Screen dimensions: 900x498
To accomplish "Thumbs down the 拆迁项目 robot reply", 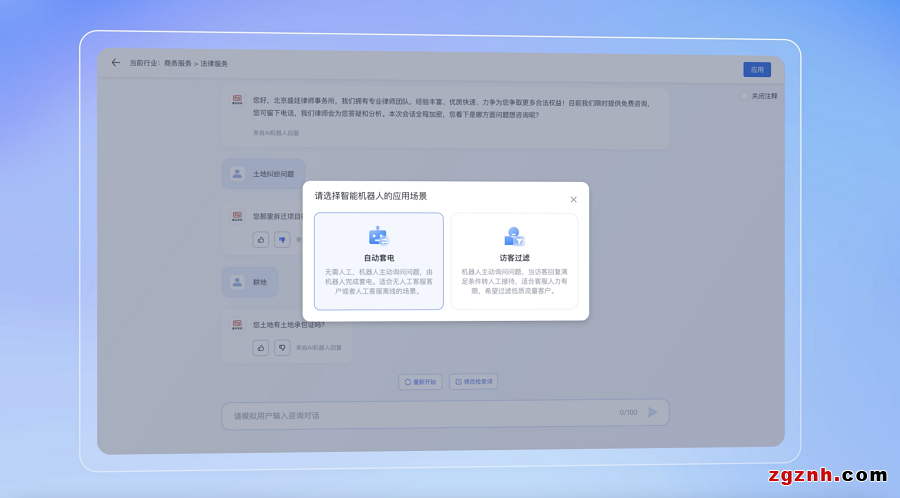I will 282,240.
